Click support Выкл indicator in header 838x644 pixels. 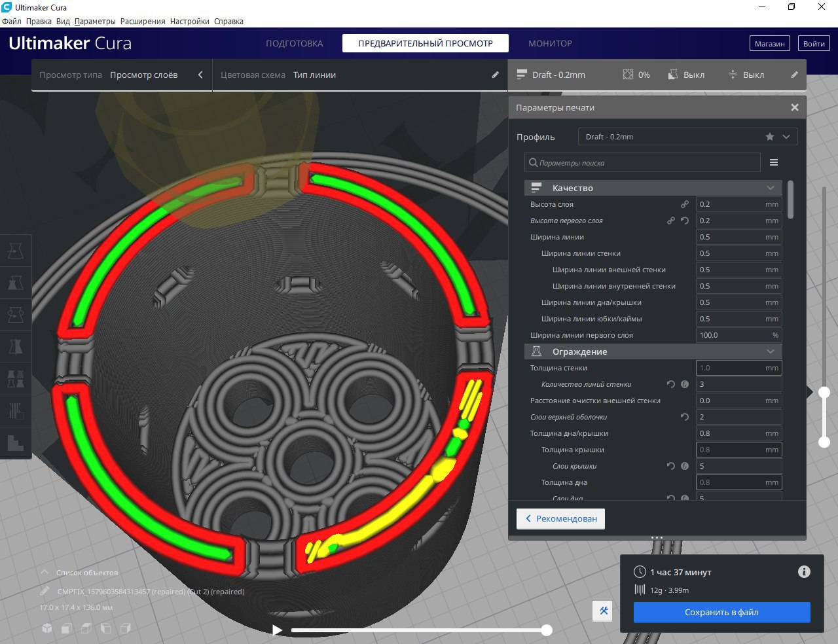pyautogui.click(x=686, y=75)
